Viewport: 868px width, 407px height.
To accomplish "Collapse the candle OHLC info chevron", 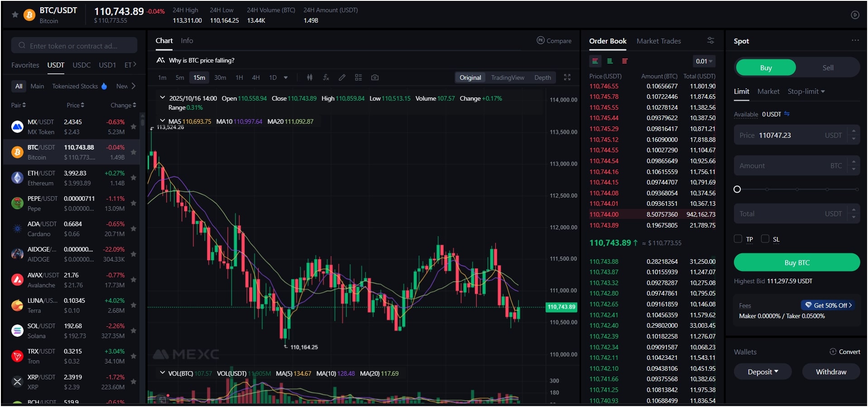I will pyautogui.click(x=162, y=98).
